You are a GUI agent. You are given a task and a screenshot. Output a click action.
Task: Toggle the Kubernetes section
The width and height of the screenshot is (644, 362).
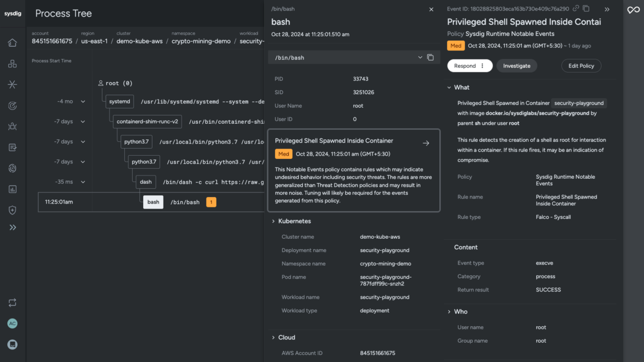pyautogui.click(x=274, y=221)
